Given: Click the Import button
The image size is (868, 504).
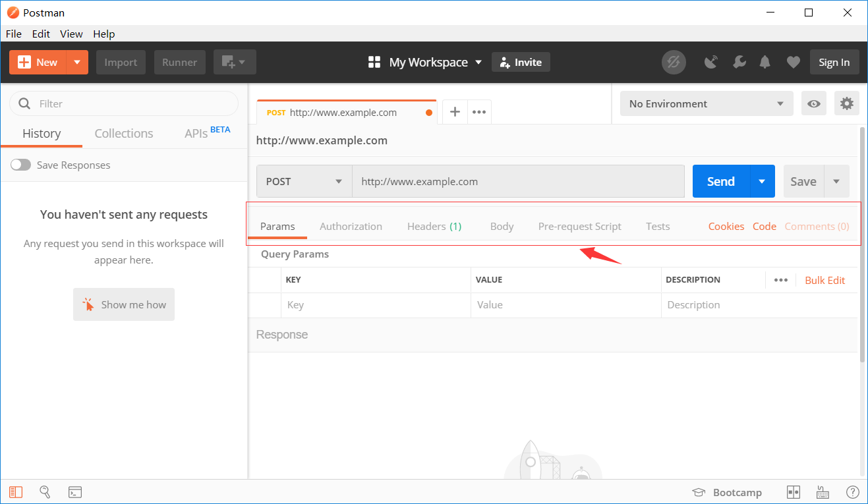Looking at the screenshot, I should tap(121, 62).
